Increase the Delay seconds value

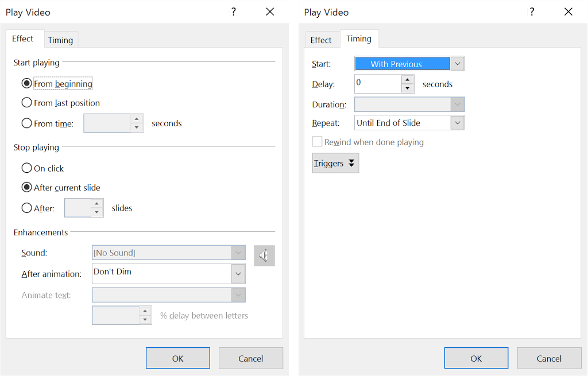point(407,79)
